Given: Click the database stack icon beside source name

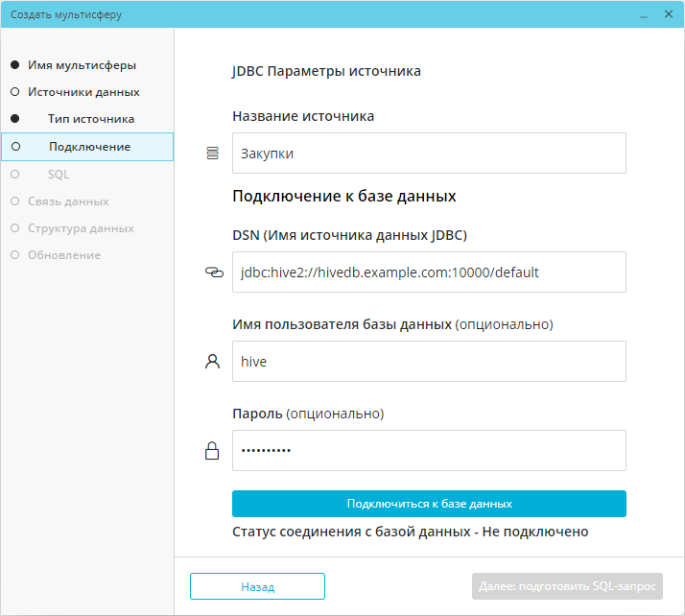Looking at the screenshot, I should pyautogui.click(x=213, y=154).
